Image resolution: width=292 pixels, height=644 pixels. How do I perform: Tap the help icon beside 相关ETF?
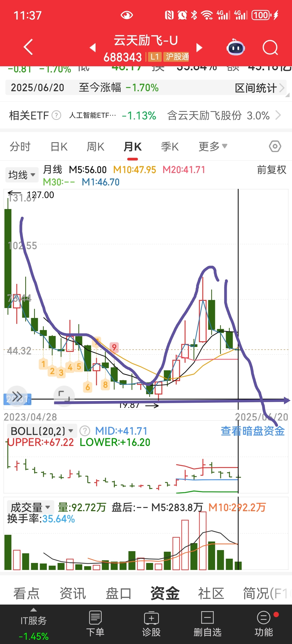(x=56, y=116)
